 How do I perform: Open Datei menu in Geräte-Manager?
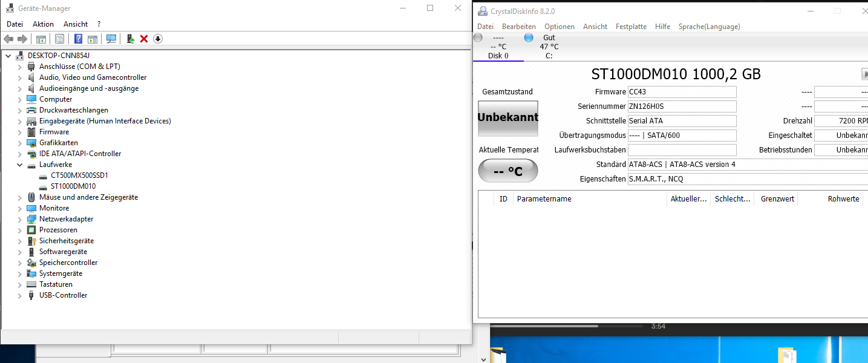click(15, 24)
